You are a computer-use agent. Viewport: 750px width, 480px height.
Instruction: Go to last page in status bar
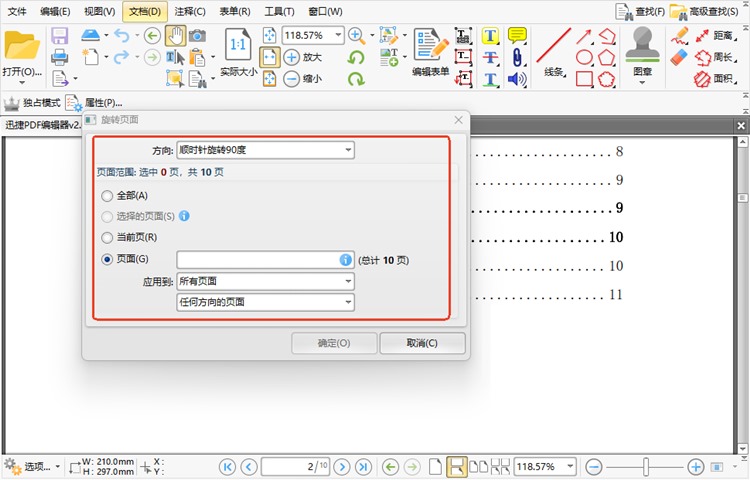(x=364, y=467)
